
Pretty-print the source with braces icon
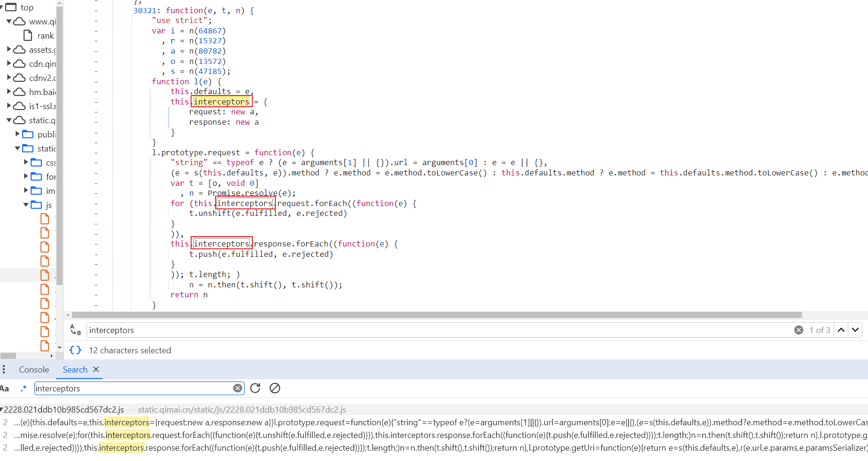pyautogui.click(x=75, y=350)
